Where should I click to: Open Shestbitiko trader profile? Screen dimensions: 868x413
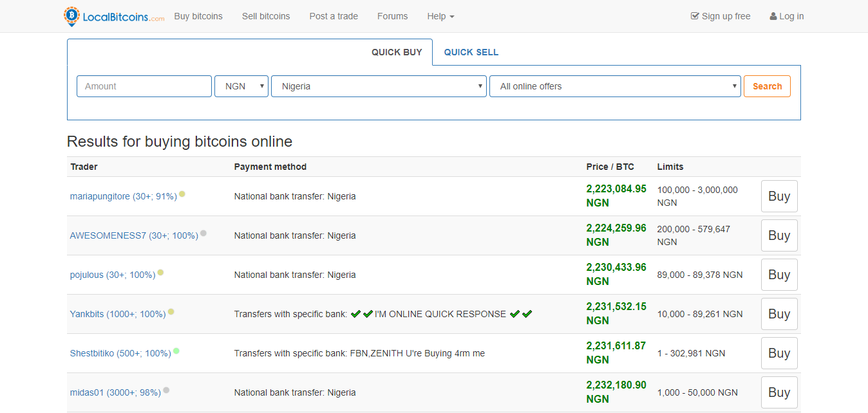click(120, 353)
